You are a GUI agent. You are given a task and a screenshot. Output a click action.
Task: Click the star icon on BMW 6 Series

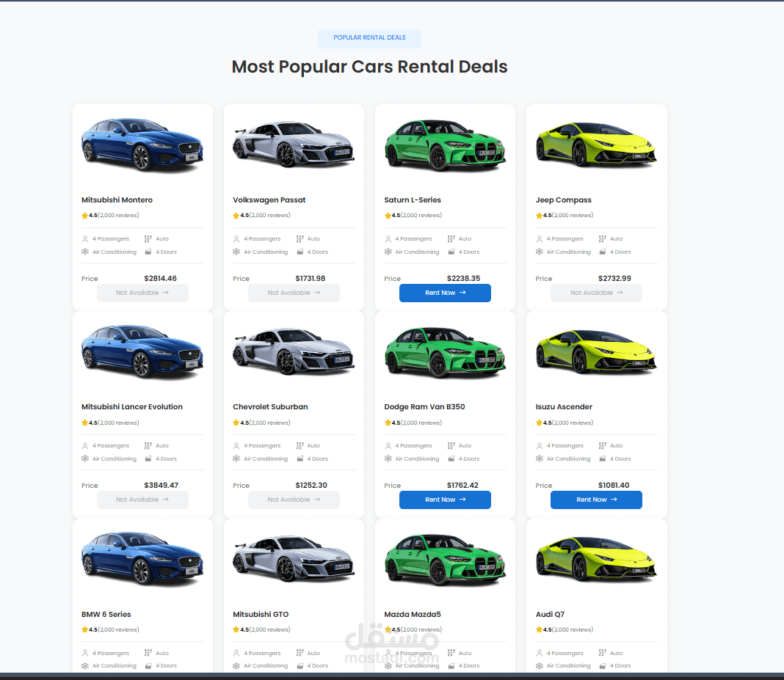84,629
